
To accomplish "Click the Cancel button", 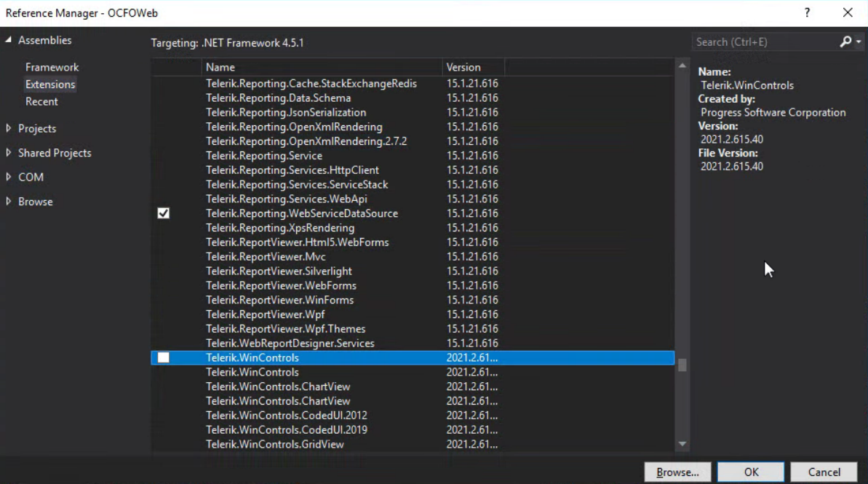I will pyautogui.click(x=824, y=472).
